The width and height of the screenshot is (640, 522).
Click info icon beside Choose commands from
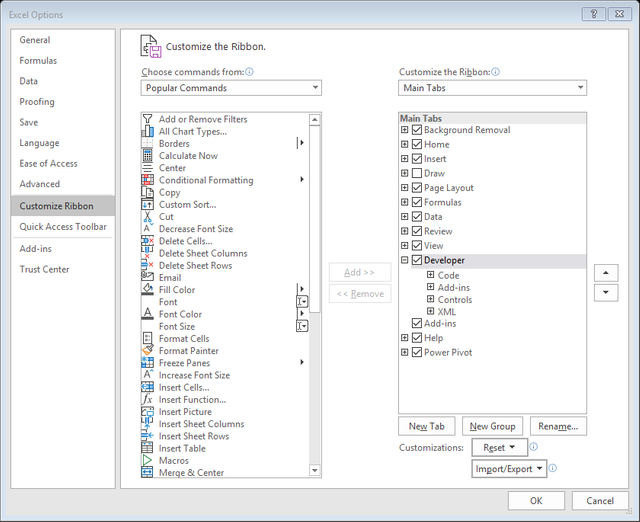tap(249, 72)
